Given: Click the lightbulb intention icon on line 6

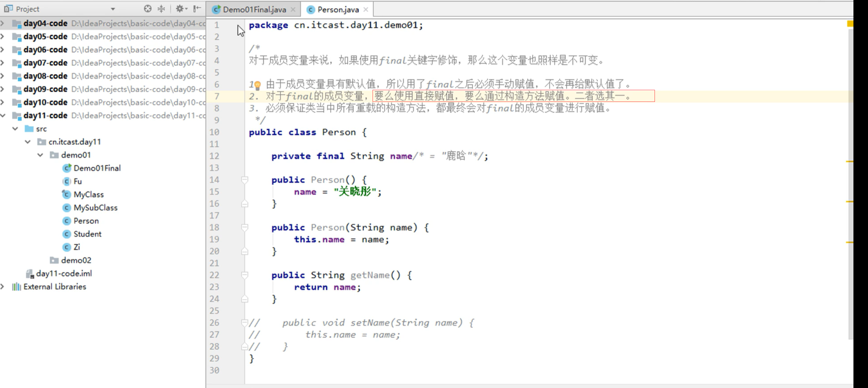Looking at the screenshot, I should click(257, 85).
